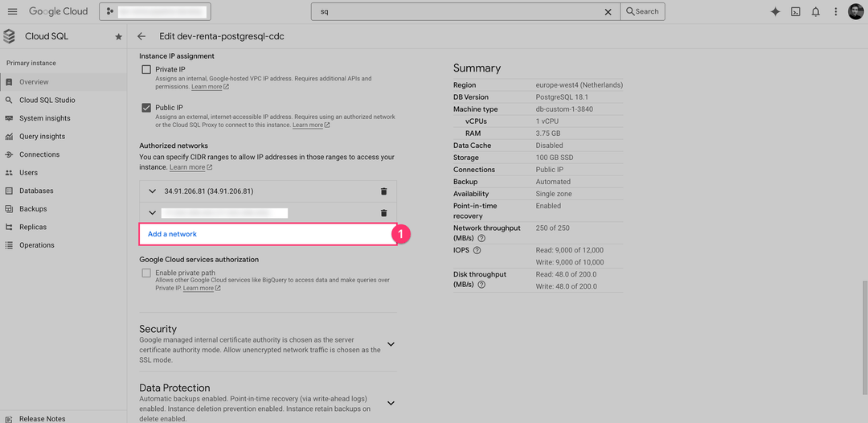
Task: Enable the Private IP checkbox
Action: click(x=146, y=70)
